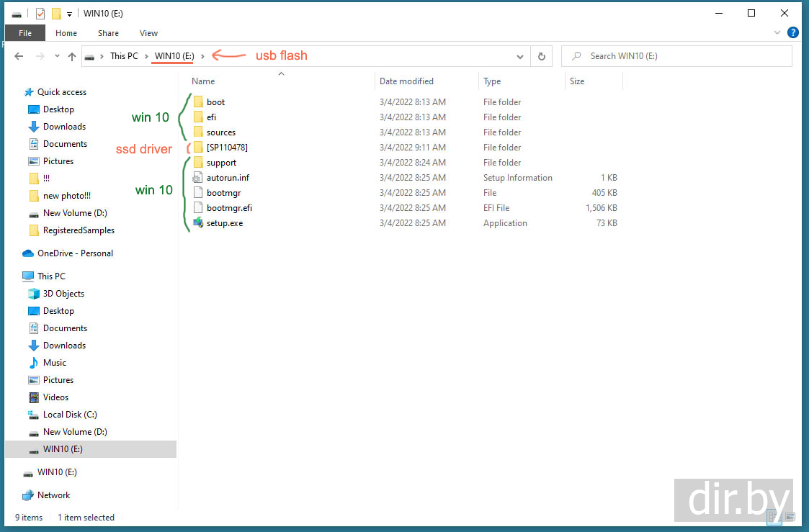Select the autorun.inf file
The image size is (809, 532).
click(x=228, y=178)
